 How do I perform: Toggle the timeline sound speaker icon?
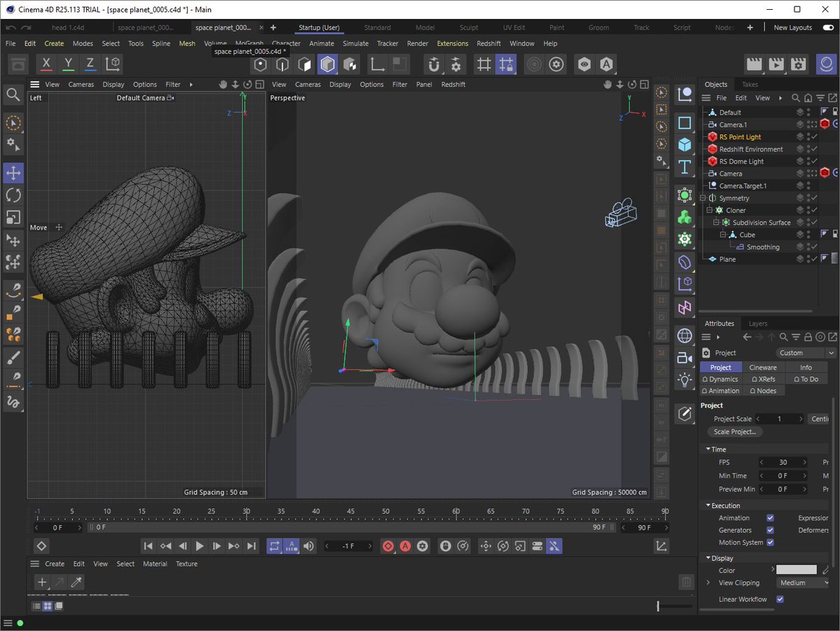tap(309, 546)
